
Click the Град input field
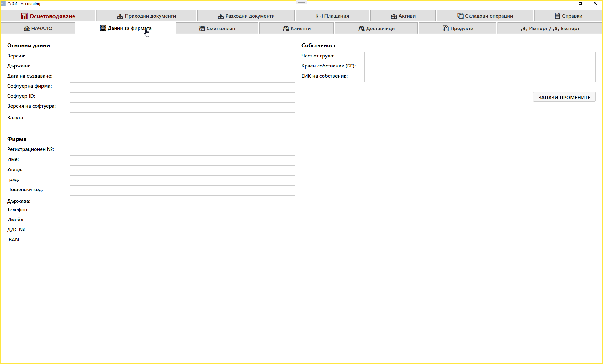click(182, 181)
